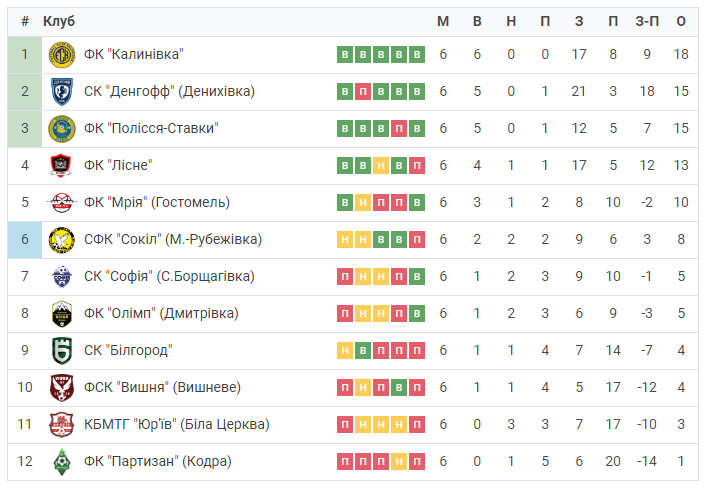
Task: Open the КБМТГ "Юр'їв" club badge
Action: pos(62,424)
